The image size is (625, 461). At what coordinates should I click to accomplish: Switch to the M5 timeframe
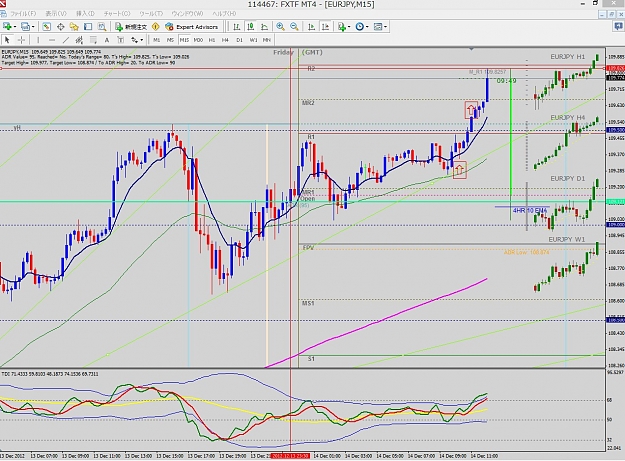[170, 40]
